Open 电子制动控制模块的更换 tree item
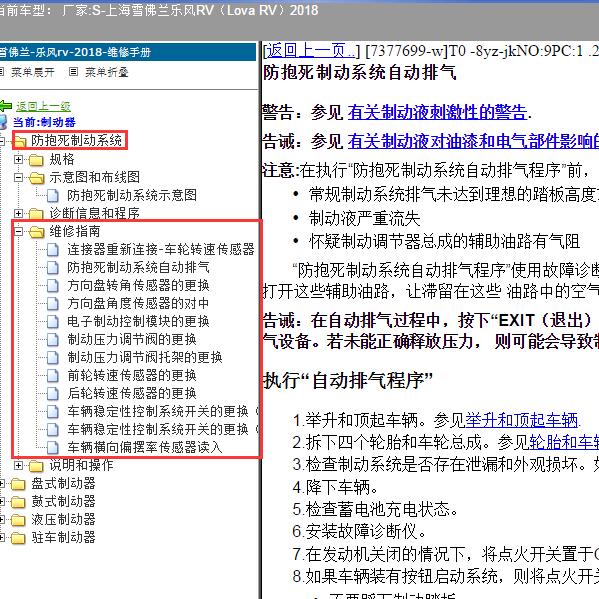This screenshot has width=599, height=599. [x=138, y=321]
